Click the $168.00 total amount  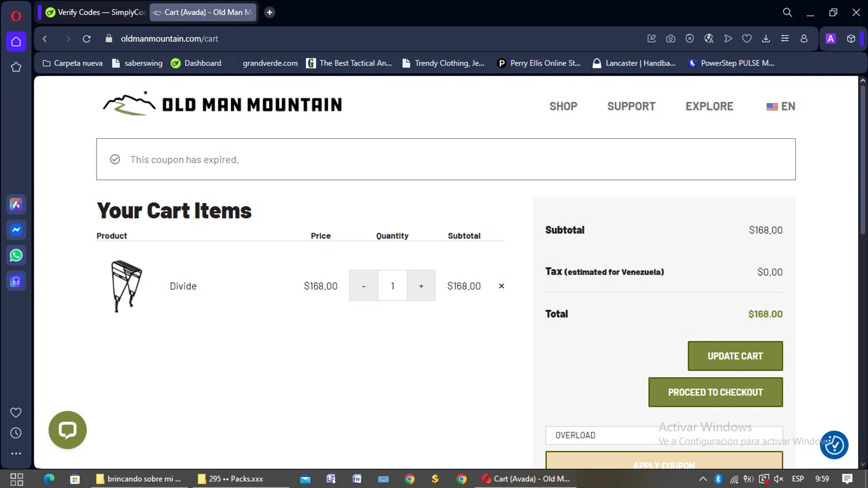(766, 314)
